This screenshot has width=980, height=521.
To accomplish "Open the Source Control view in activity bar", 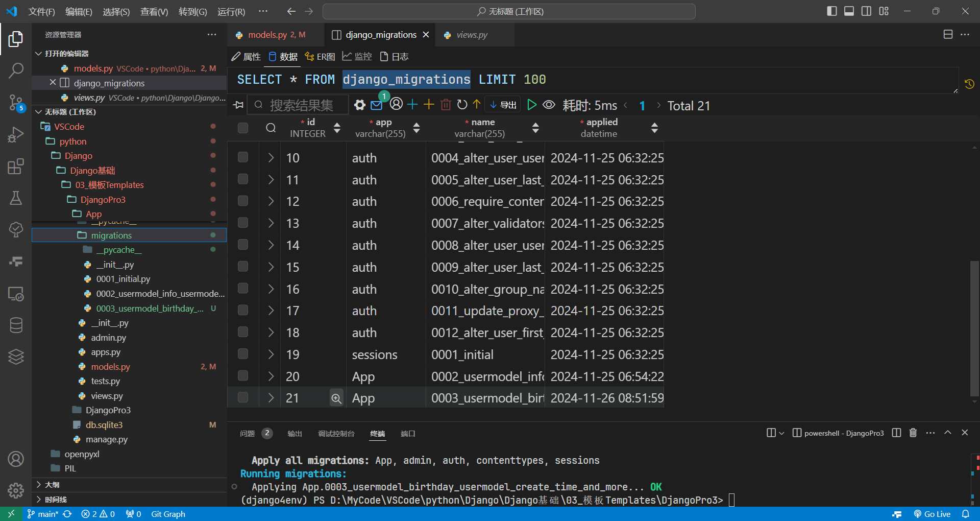I will point(16,102).
